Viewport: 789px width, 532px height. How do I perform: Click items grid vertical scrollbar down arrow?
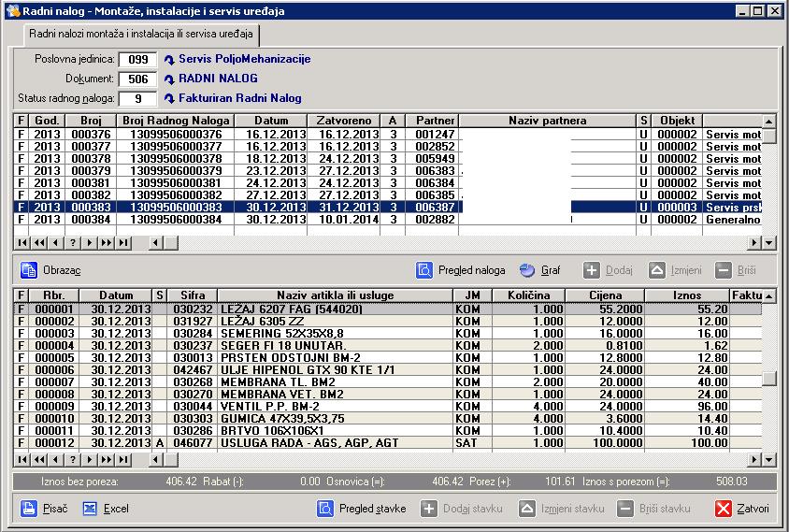tap(768, 459)
